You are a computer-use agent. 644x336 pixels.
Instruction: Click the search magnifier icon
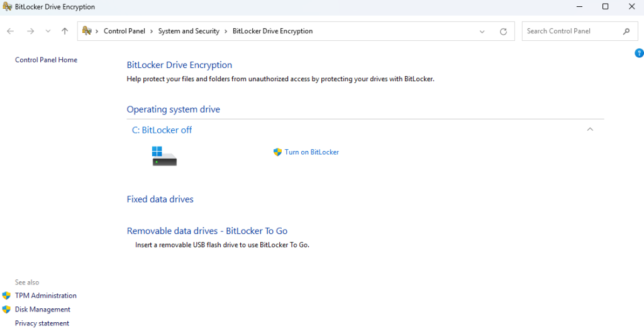pyautogui.click(x=626, y=31)
